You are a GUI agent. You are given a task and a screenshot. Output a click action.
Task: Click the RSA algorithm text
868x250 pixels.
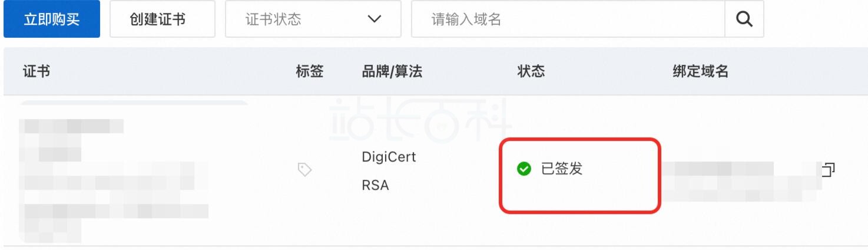point(375,186)
